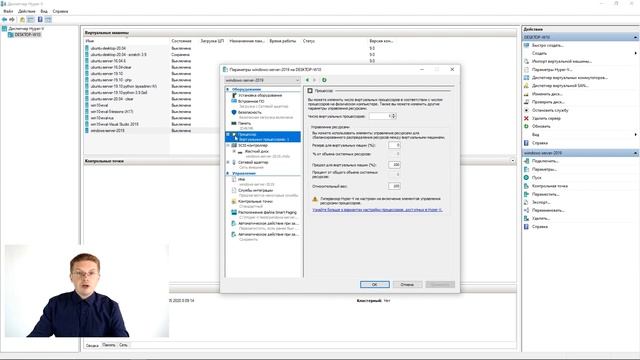
Task: Collapse DESKTOP-W10 actions section
Action: [636, 37]
